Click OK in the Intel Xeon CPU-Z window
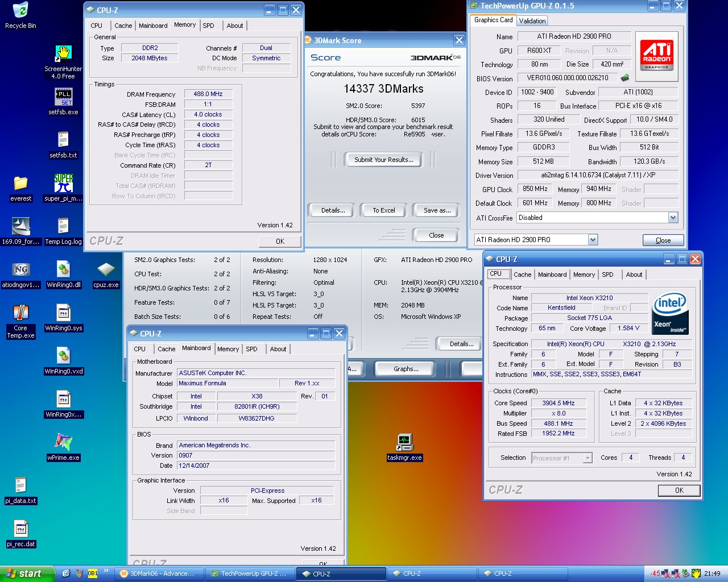Screen dimensions: 728x582 (x=679, y=490)
